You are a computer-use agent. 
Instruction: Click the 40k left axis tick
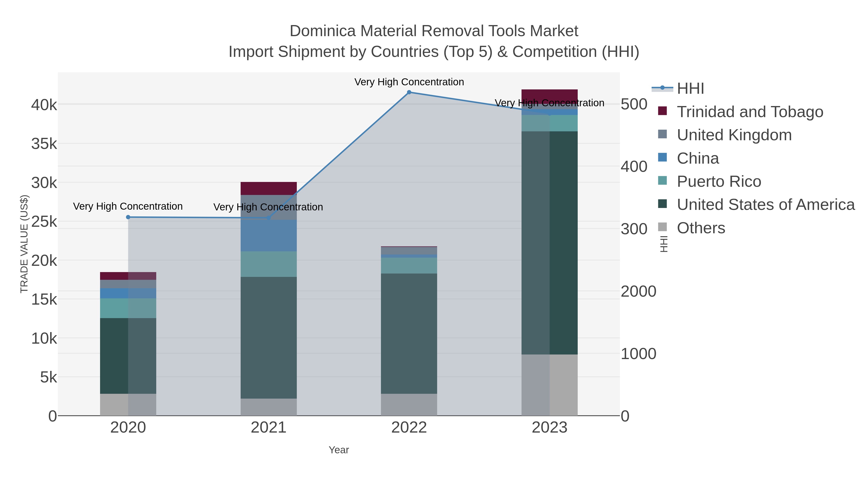[x=44, y=105]
